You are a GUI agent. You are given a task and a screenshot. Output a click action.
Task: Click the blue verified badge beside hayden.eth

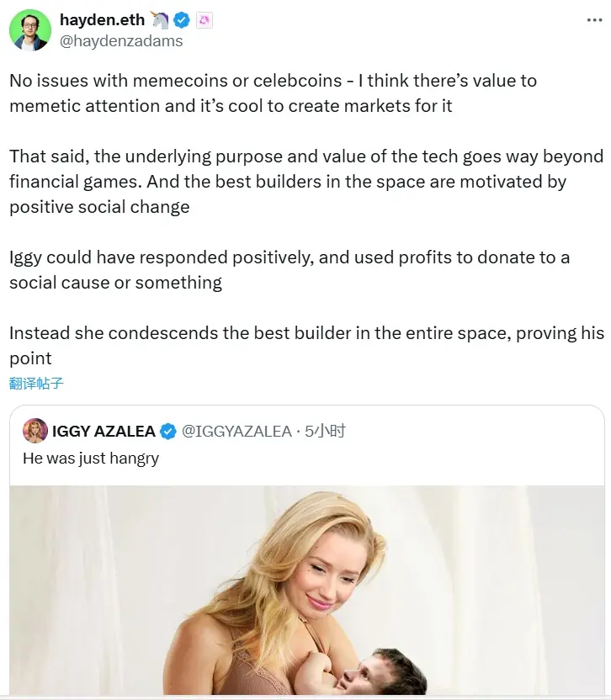click(x=182, y=21)
